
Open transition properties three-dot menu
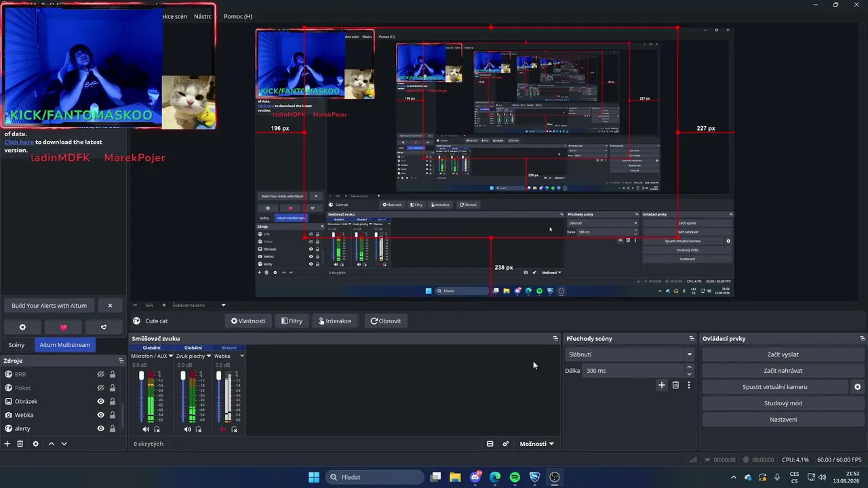click(x=689, y=385)
